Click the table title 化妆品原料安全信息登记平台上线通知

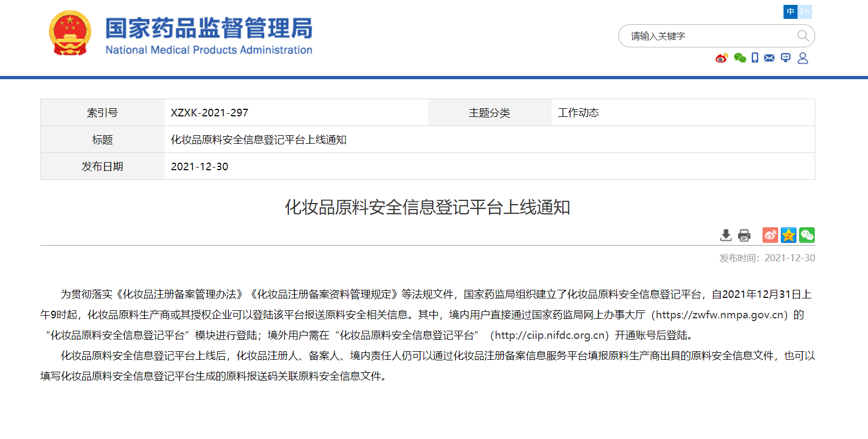click(259, 140)
